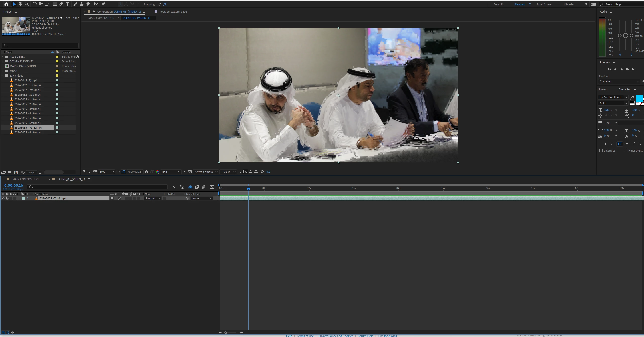Switch to the Libraries workspace
644x337 pixels.
coord(569,4)
